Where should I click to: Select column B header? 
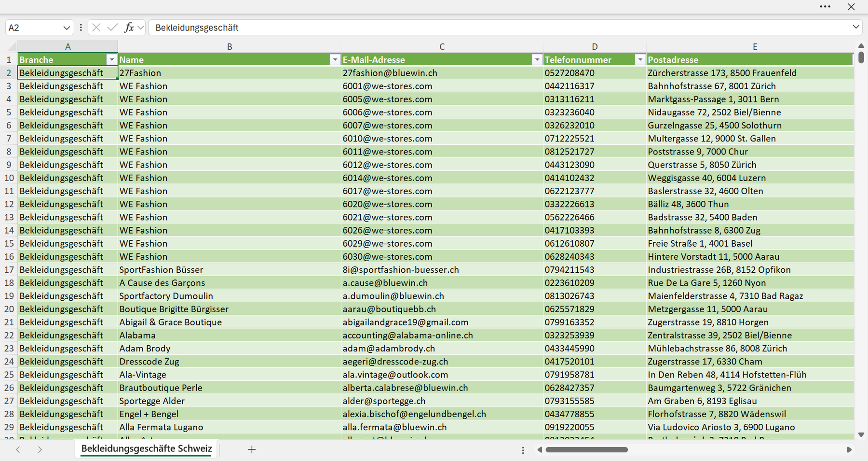tap(230, 47)
